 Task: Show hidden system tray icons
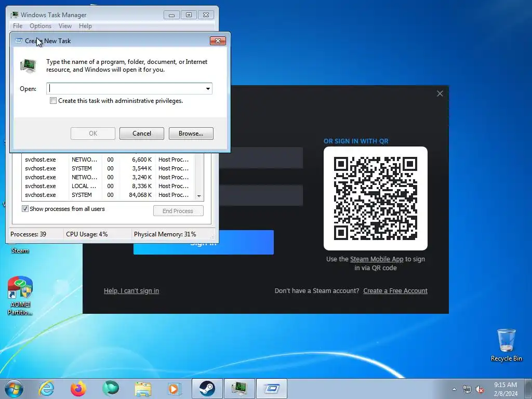click(x=454, y=389)
